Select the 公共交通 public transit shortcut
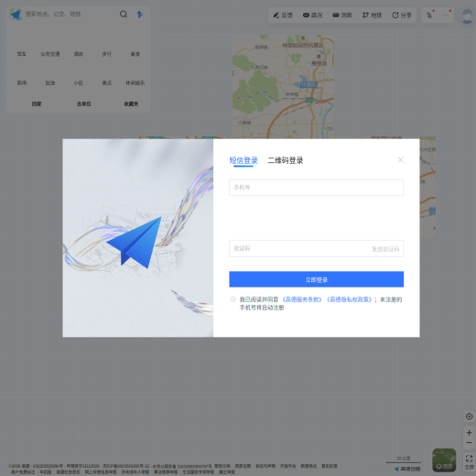The image size is (476, 476). 50,54
